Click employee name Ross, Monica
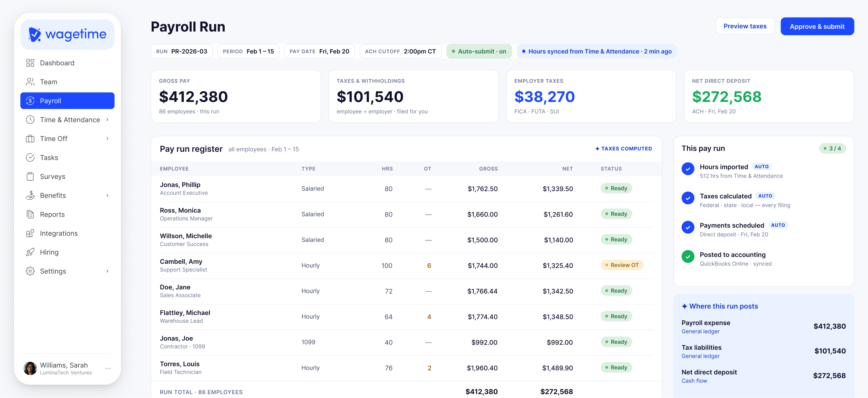Screen dimensions: 868x398 (180, 210)
